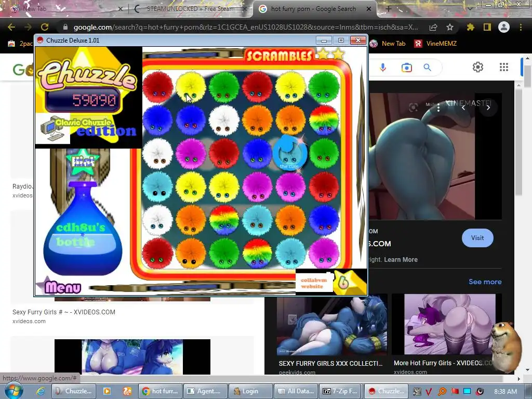The width and height of the screenshot is (532, 399).
Task: Click the See more link
Action: coord(485,282)
